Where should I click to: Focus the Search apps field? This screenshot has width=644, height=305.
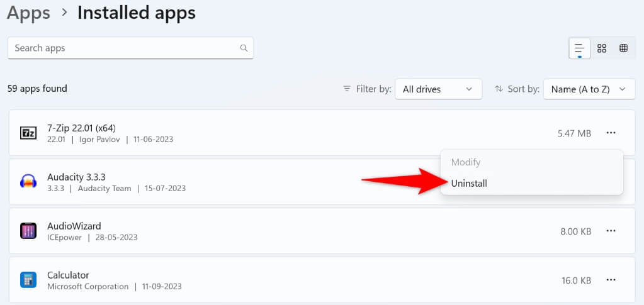point(126,48)
